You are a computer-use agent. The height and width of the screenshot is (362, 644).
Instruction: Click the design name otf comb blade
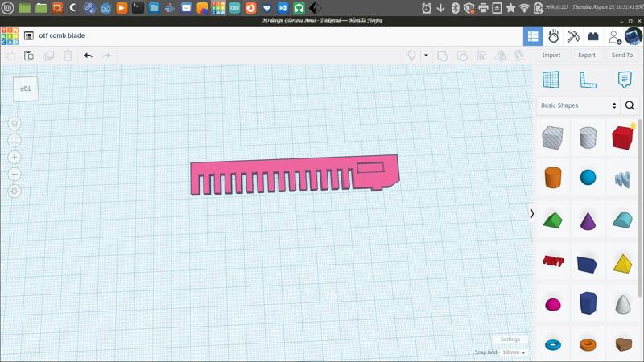[62, 35]
